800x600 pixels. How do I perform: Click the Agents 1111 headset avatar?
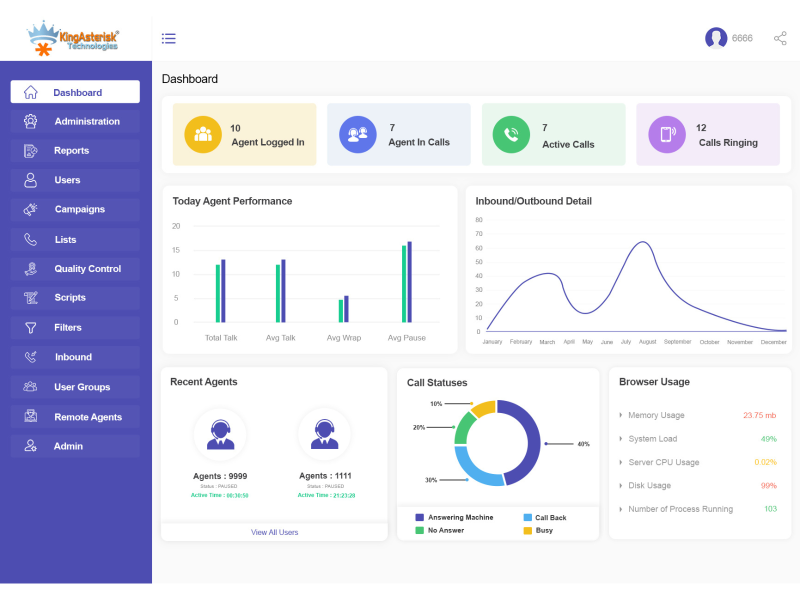pyautogui.click(x=324, y=434)
